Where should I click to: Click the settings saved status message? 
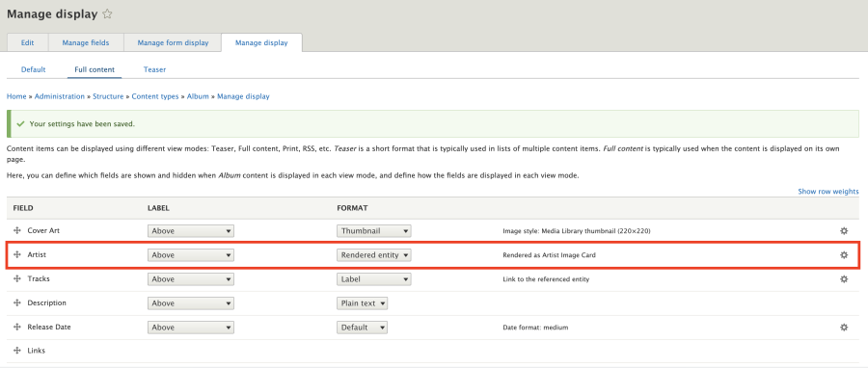(432, 123)
